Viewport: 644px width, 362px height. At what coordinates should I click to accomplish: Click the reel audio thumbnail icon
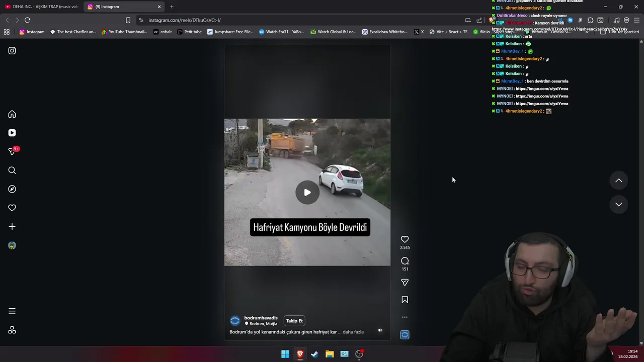click(405, 335)
